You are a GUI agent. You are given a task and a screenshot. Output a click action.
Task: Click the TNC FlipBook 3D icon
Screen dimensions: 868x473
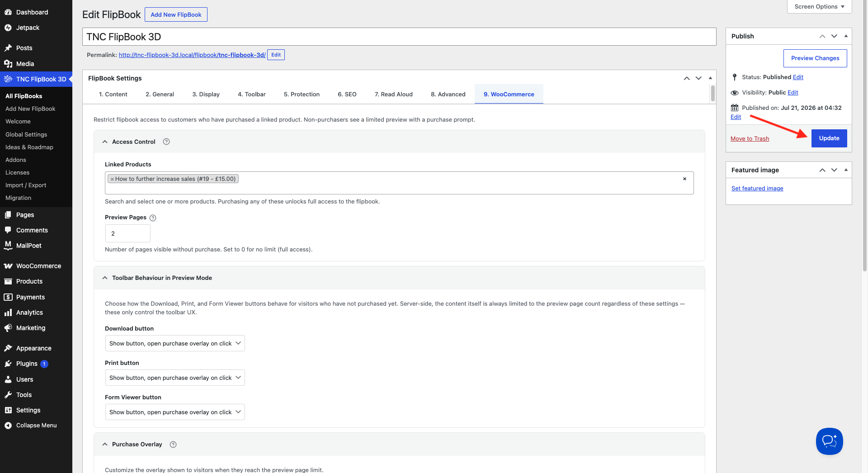8,79
